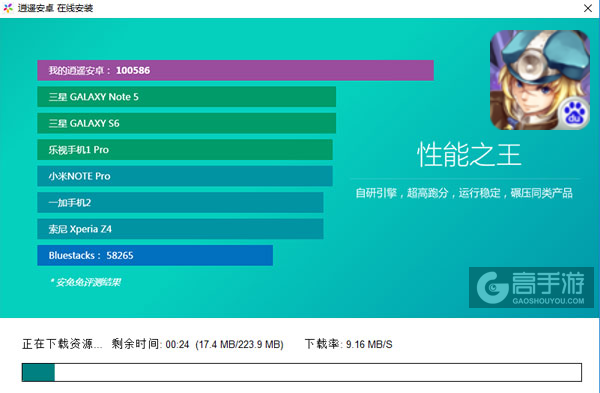Click the 17.4 MB/223.9 MB size text
This screenshot has width=600, height=393.
(240, 344)
